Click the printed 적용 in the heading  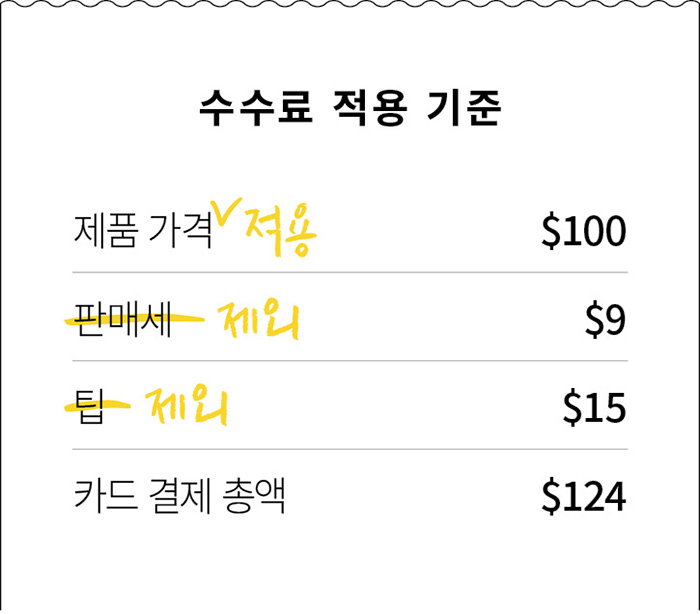[x=367, y=108]
